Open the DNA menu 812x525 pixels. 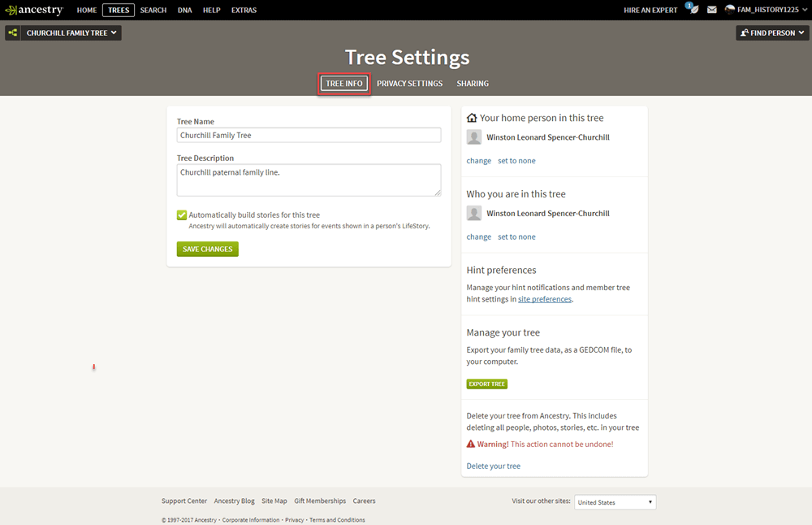(185, 10)
